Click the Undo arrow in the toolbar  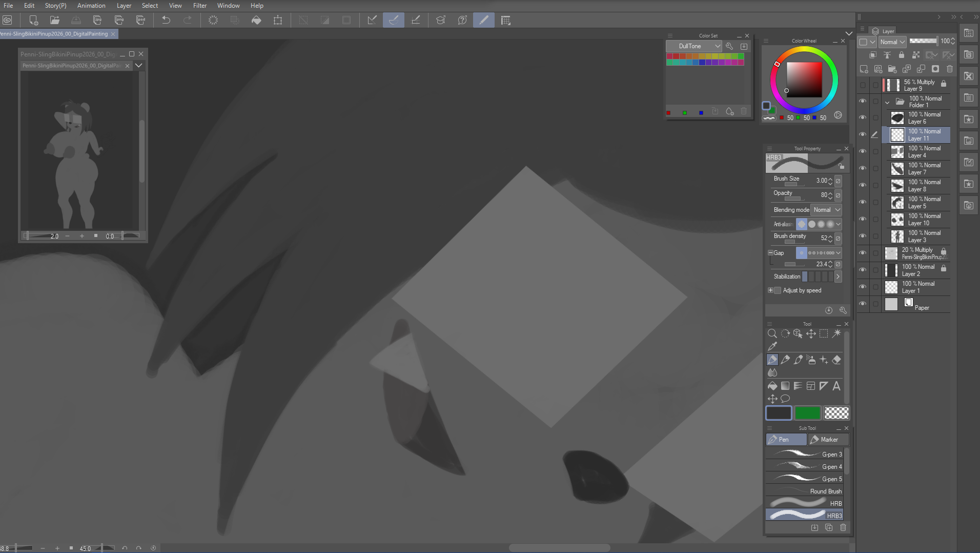coord(166,20)
